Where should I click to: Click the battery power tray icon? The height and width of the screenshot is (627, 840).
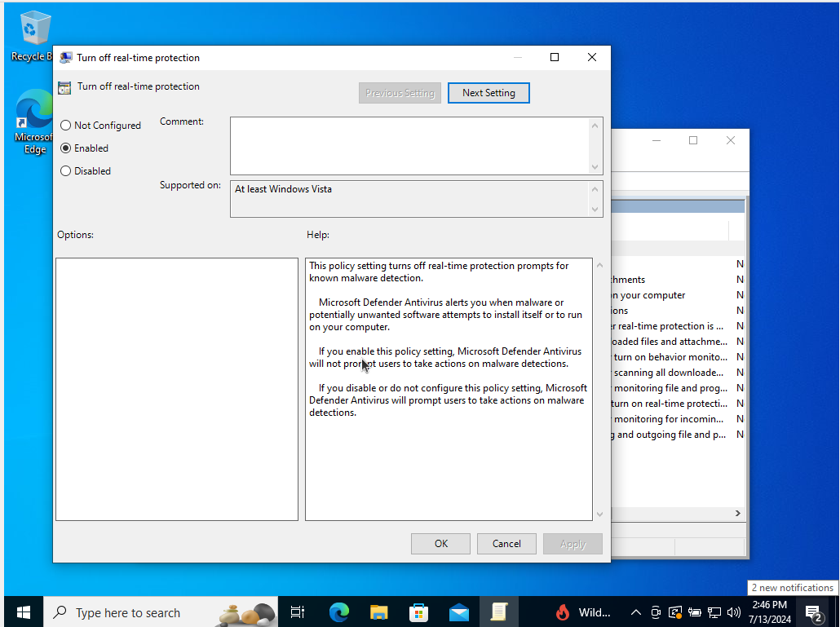click(695, 612)
